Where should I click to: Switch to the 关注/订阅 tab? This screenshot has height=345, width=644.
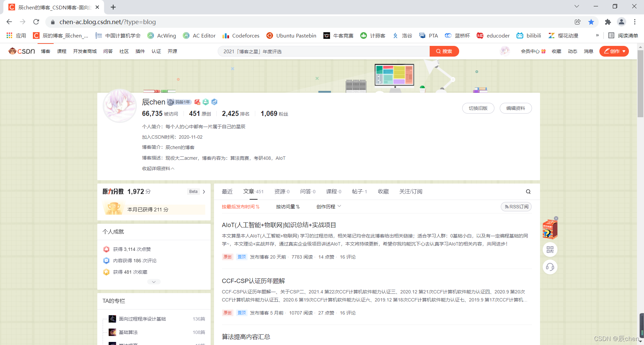tap(411, 192)
